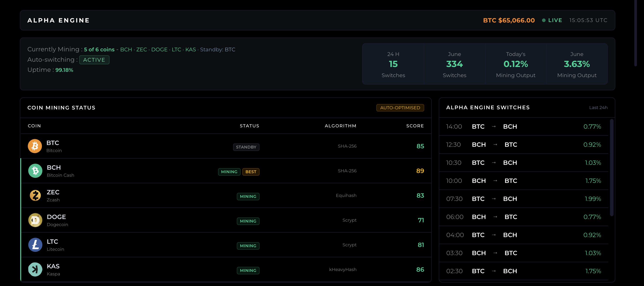Viewport: 644px width, 286px height.
Task: Click the ALPHA ENGINE SWITCHES heading
Action: (x=488, y=107)
